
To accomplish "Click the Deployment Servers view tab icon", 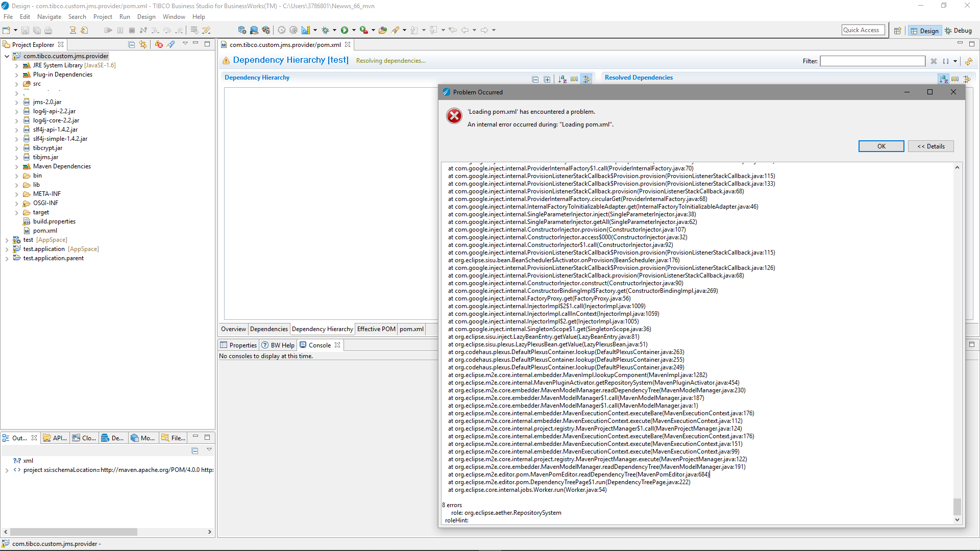I will click(x=105, y=438).
